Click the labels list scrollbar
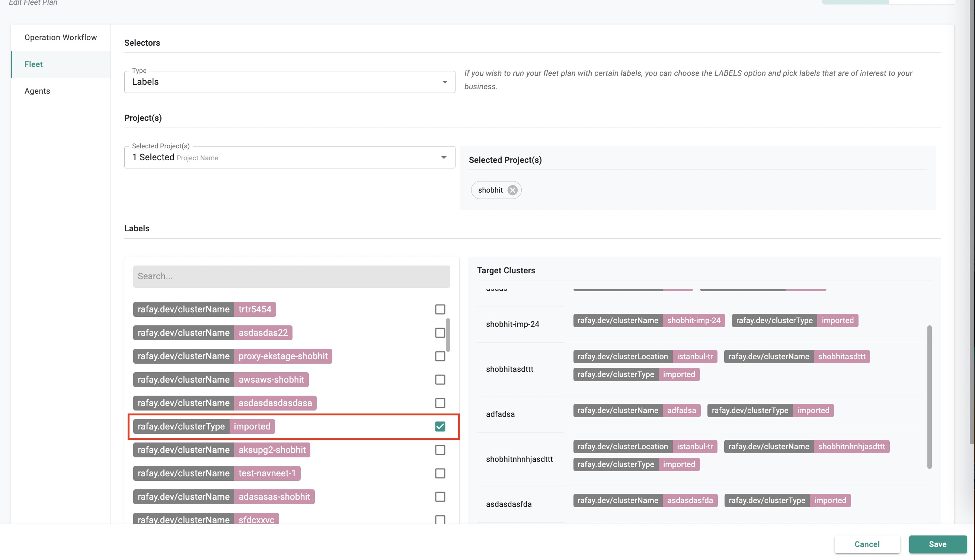Screen dimensions: 975x560 point(448,335)
